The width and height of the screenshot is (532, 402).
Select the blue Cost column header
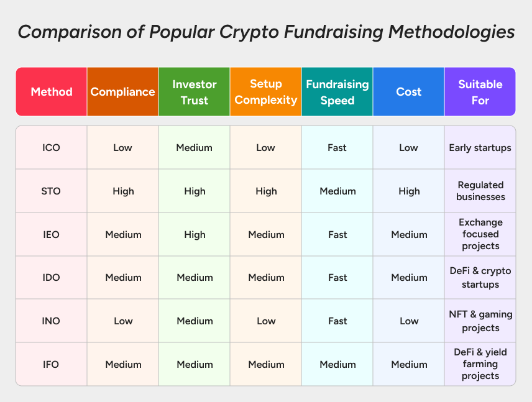pyautogui.click(x=409, y=92)
